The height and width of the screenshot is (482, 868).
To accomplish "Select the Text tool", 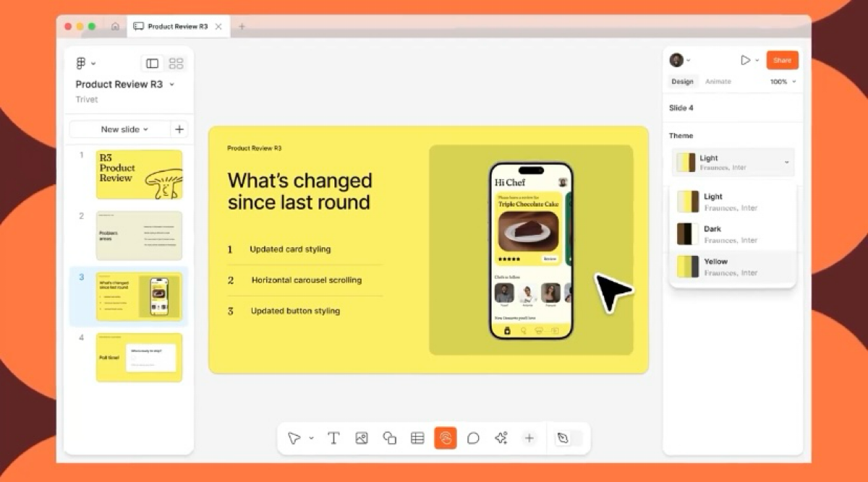I will pos(333,438).
